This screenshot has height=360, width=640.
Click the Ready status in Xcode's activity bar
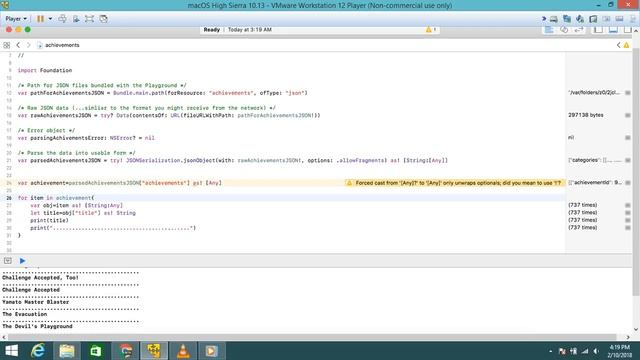(x=211, y=29)
